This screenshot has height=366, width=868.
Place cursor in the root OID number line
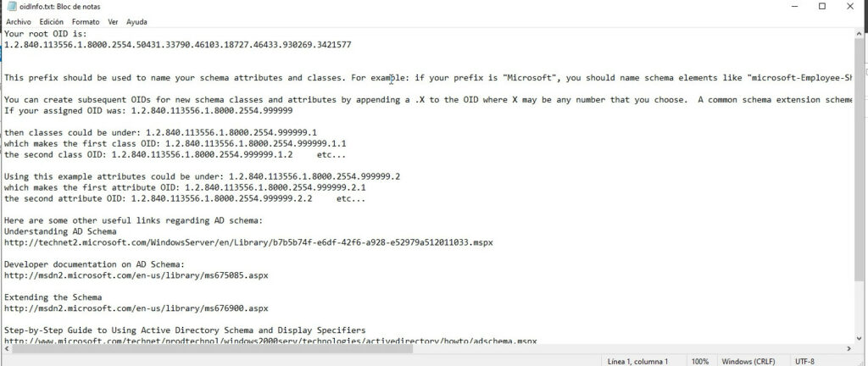[178, 45]
